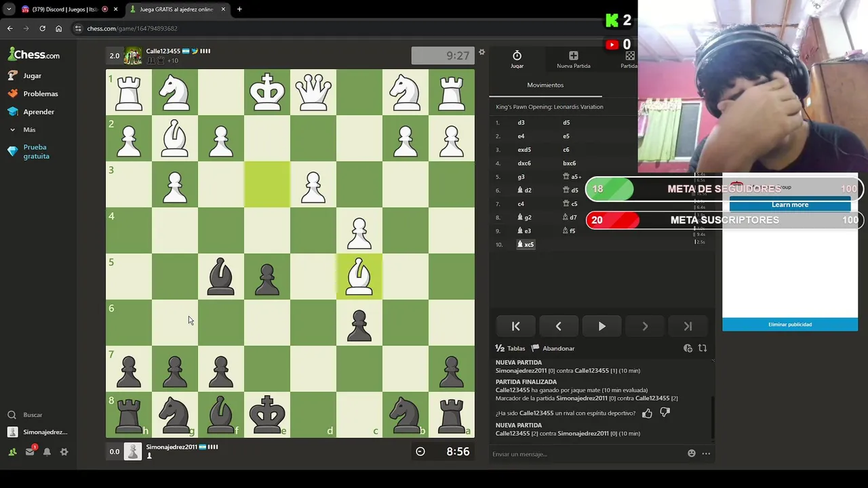Click the white queen on the board
This screenshot has width=868, height=488.
coord(313,92)
